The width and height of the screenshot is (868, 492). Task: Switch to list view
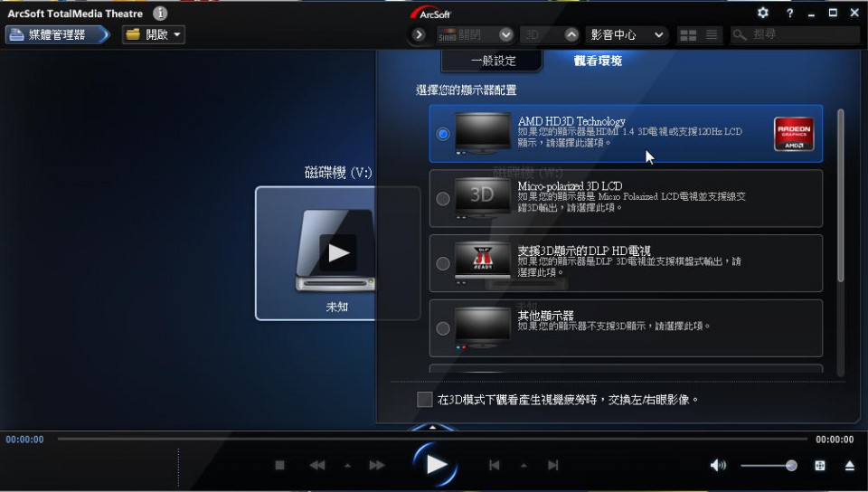pyautogui.click(x=712, y=35)
